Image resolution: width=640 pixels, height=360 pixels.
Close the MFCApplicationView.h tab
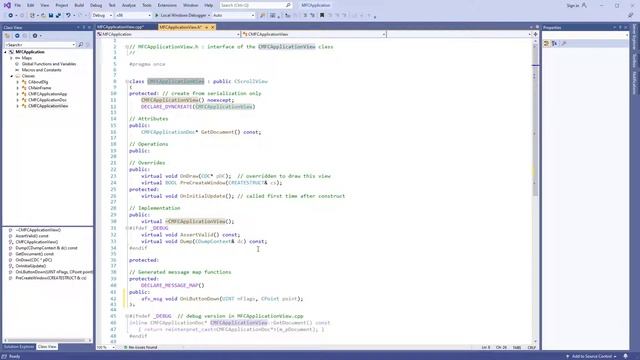(x=213, y=27)
